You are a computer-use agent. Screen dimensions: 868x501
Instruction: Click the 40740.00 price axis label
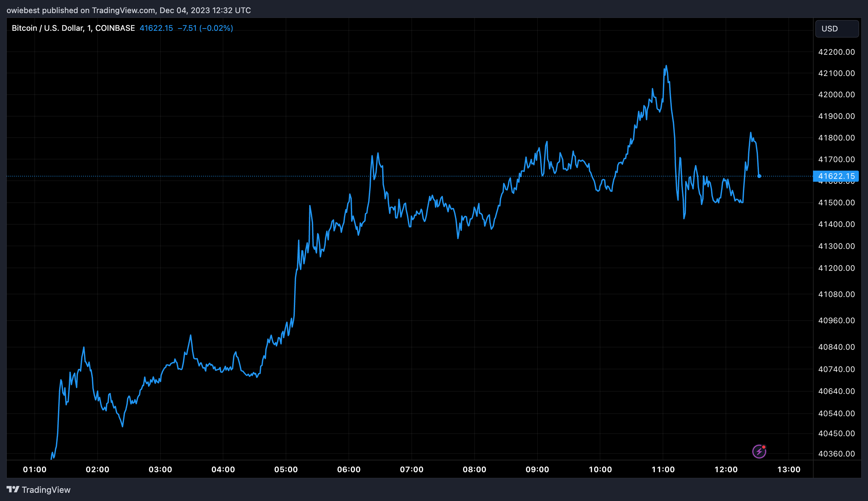836,370
